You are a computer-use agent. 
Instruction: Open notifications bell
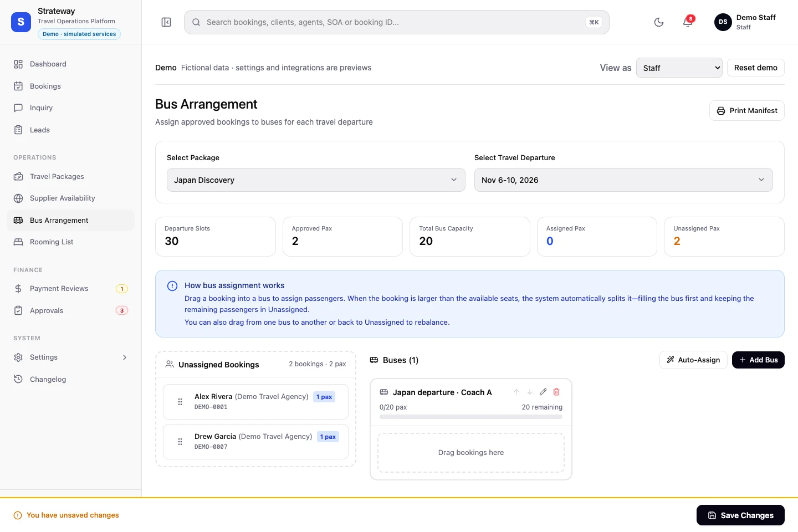click(688, 22)
